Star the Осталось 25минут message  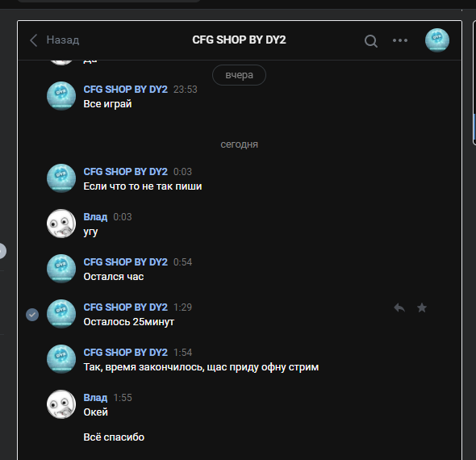(422, 307)
